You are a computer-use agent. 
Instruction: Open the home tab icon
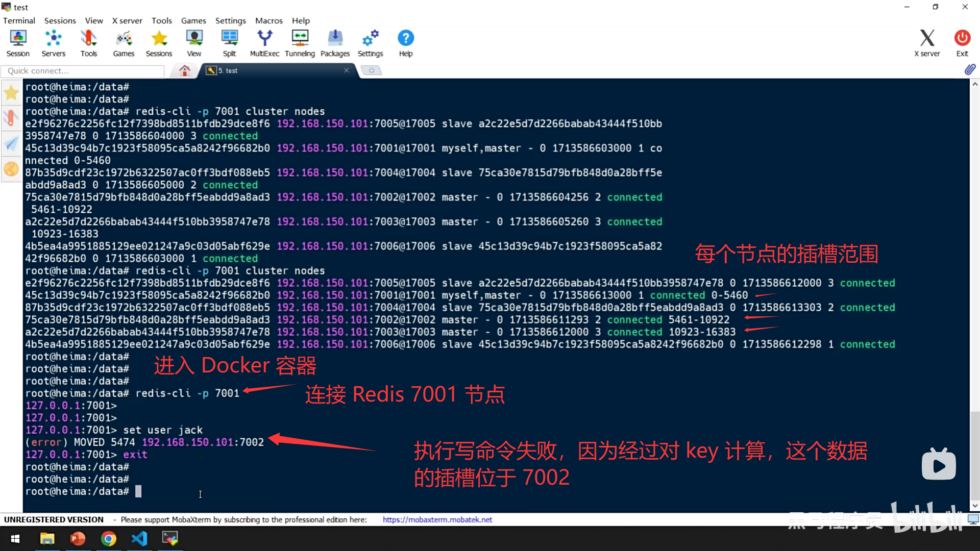click(x=185, y=70)
